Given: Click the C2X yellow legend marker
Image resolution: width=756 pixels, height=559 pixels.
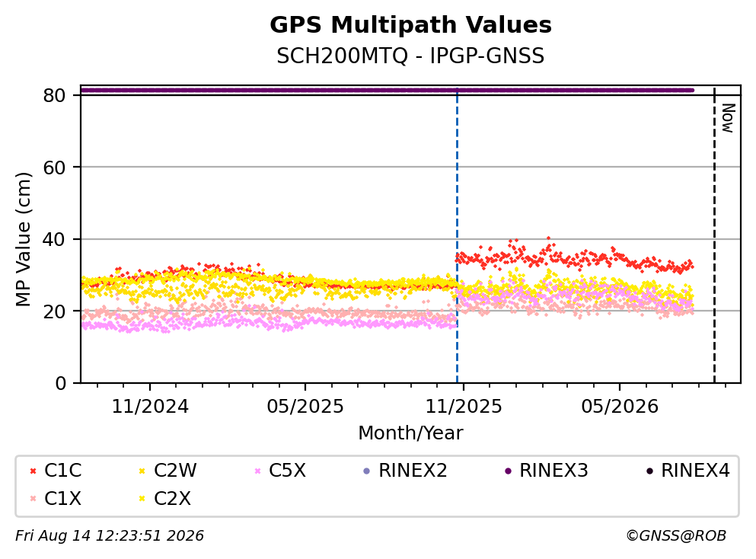Looking at the screenshot, I should (142, 499).
